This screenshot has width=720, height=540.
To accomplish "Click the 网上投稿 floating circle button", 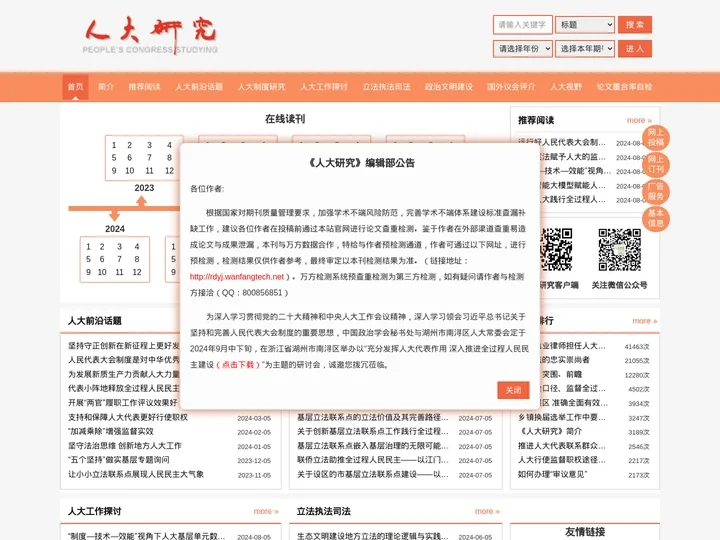I will click(656, 138).
